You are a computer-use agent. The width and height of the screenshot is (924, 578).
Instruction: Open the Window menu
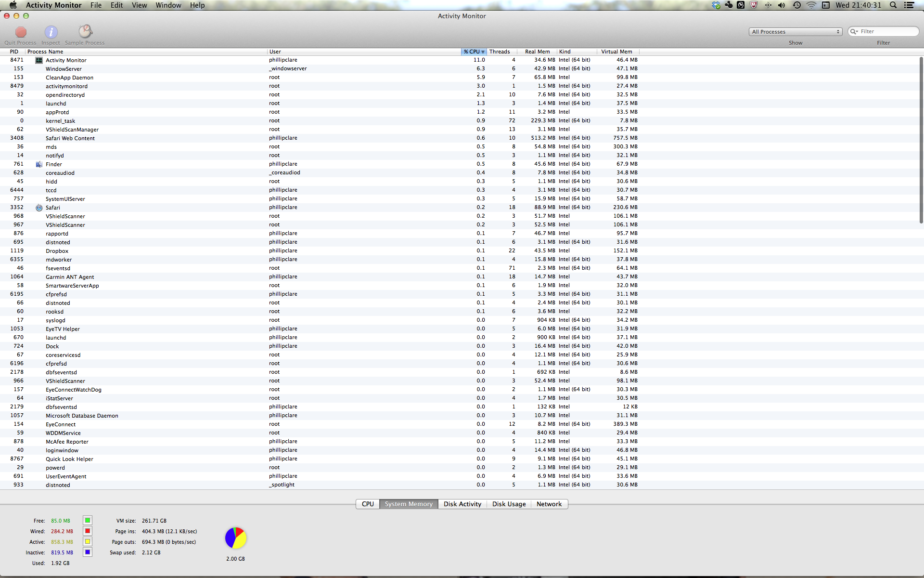point(168,5)
